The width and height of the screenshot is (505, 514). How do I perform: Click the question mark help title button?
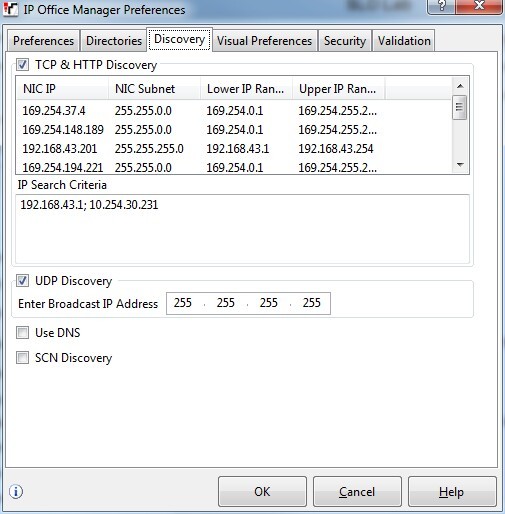point(441,7)
